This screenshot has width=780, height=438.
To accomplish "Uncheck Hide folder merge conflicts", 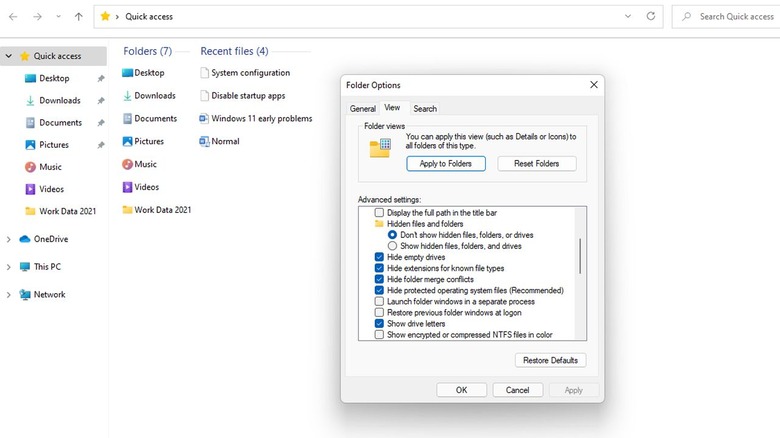I will pos(379,279).
